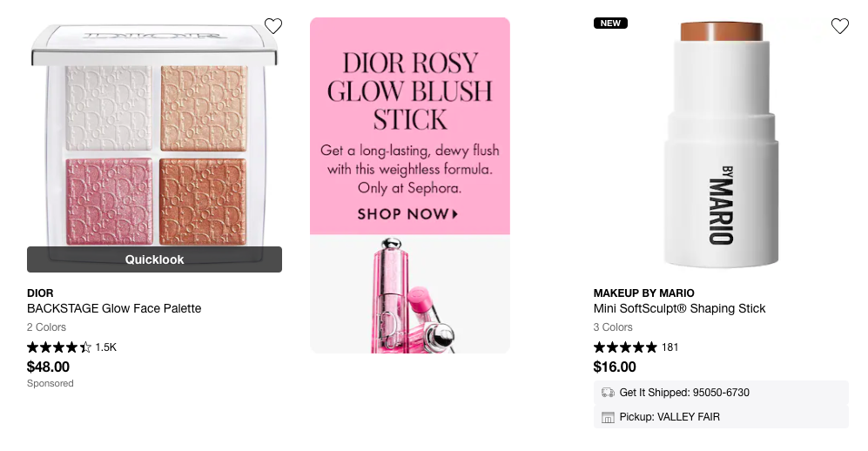Viewport: 868px width, 451px height.
Task: Click the Makeup by Mario star rating
Action: tap(625, 347)
